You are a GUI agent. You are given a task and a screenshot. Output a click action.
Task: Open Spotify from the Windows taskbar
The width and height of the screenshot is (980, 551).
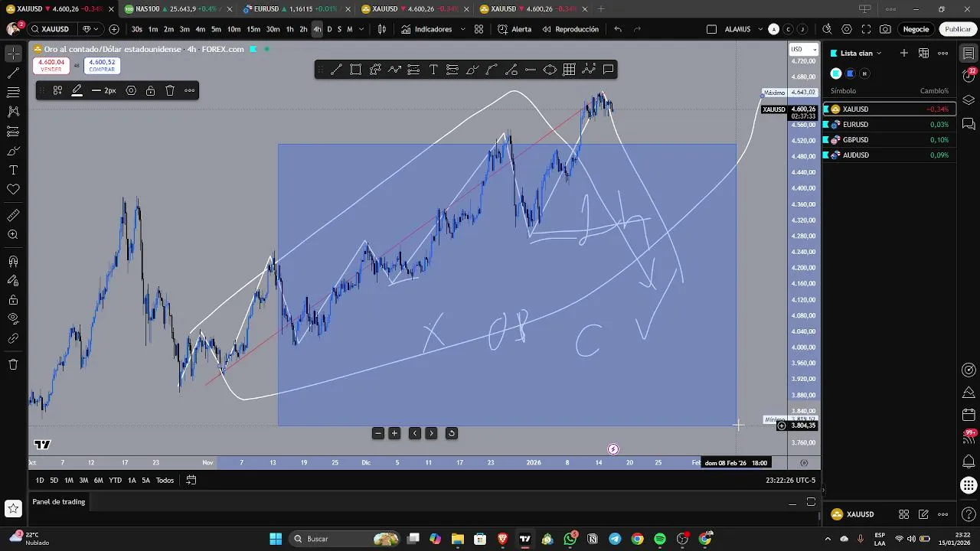(x=660, y=539)
